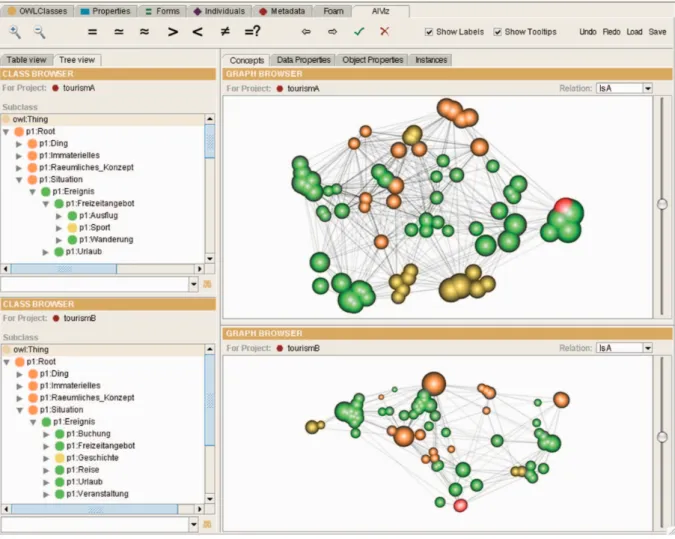The height and width of the screenshot is (539, 675).
Task: Click the left arrow navigation icon
Action: [x=306, y=32]
